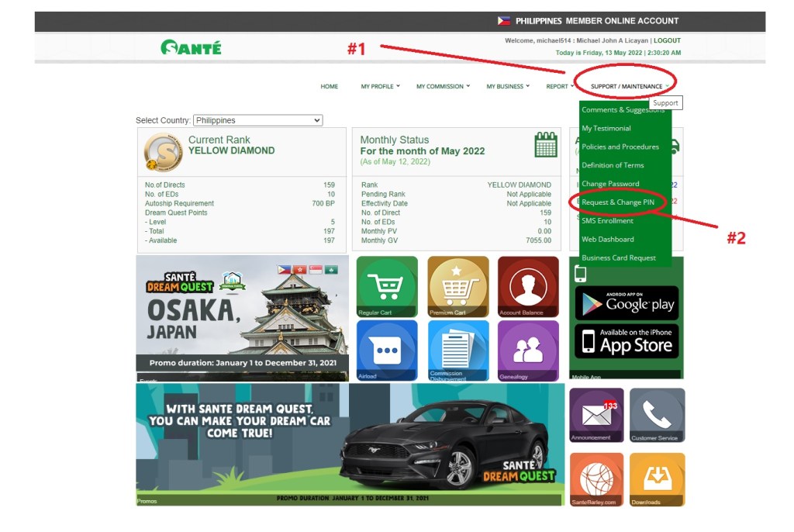Screen dimensions: 794x532
Task: Expand the My Commission menu
Action: click(x=443, y=86)
